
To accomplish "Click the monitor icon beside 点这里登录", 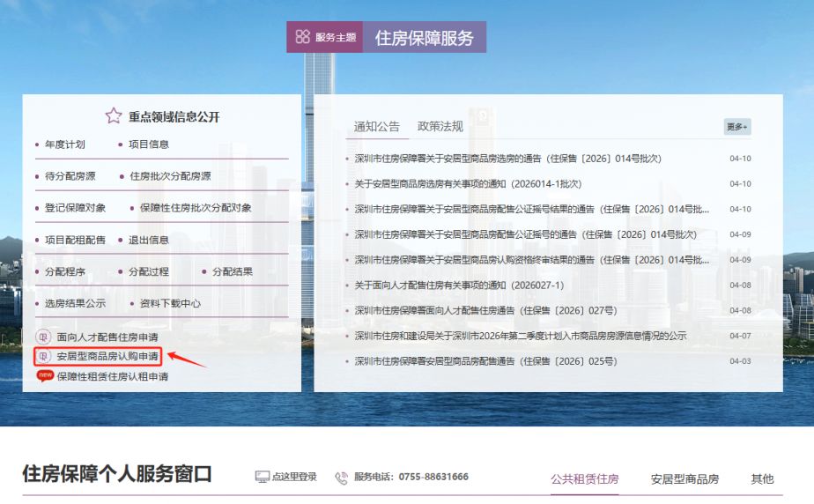I will (263, 477).
